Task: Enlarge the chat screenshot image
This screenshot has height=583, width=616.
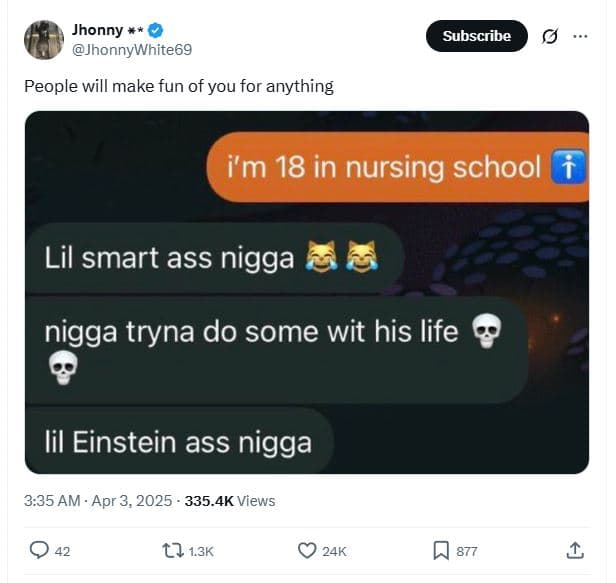Action: (307, 292)
